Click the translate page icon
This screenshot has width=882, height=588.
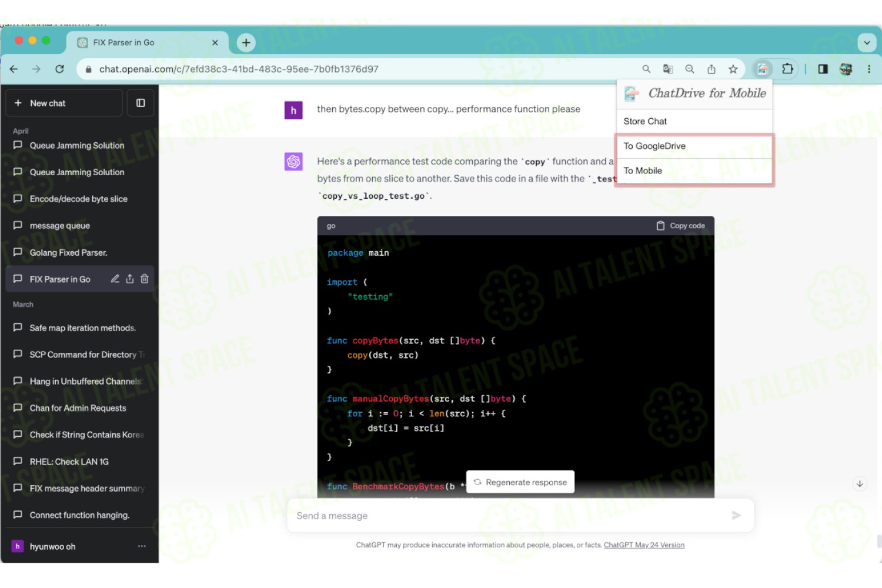coord(668,69)
